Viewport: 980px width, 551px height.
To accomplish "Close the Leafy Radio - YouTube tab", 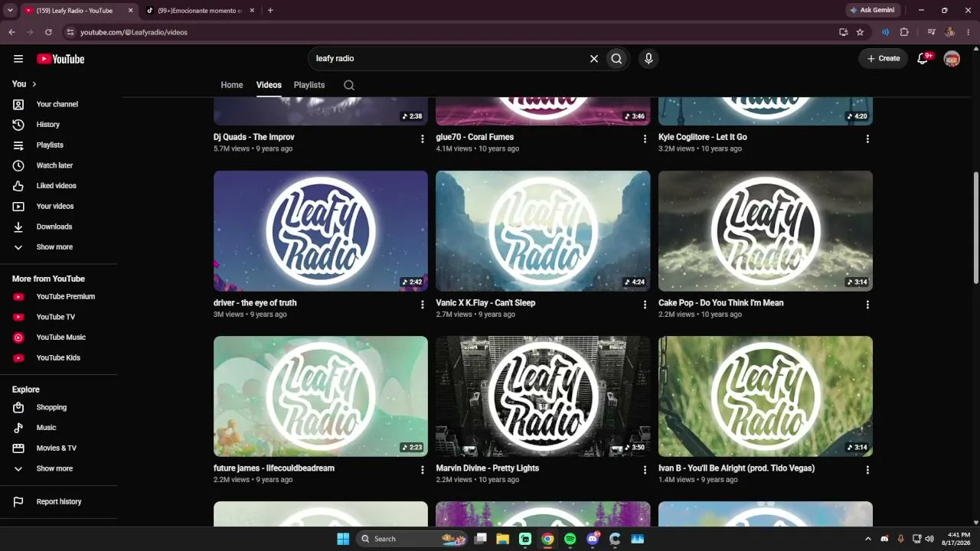I will click(x=130, y=11).
